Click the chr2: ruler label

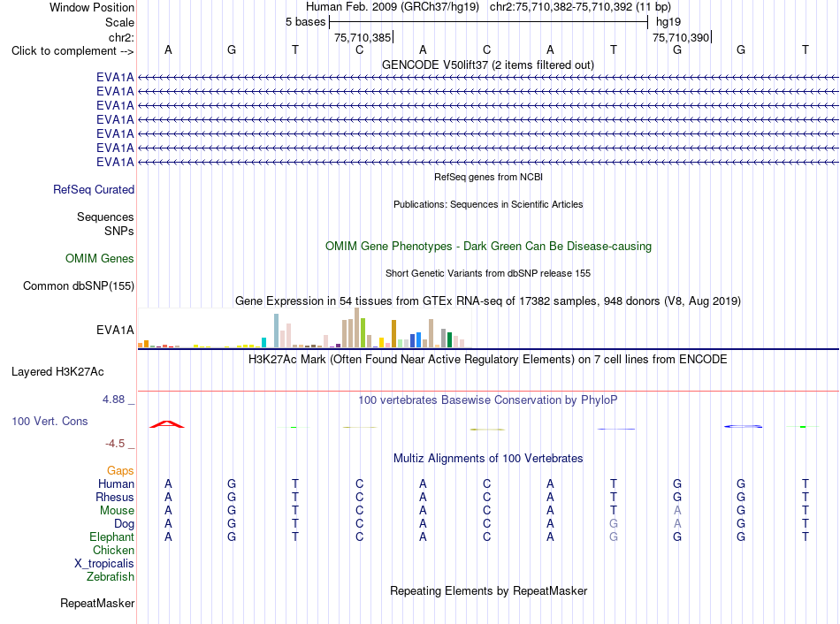(x=121, y=37)
